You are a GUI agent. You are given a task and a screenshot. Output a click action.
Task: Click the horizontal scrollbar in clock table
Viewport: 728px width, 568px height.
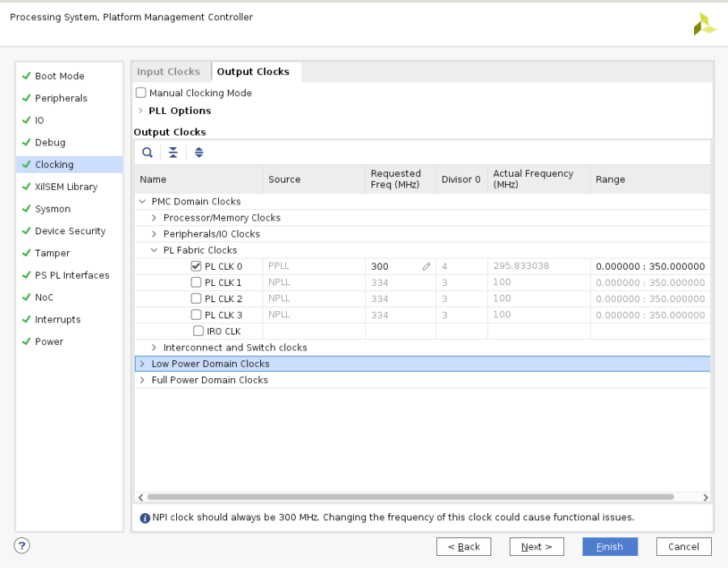tap(410, 498)
